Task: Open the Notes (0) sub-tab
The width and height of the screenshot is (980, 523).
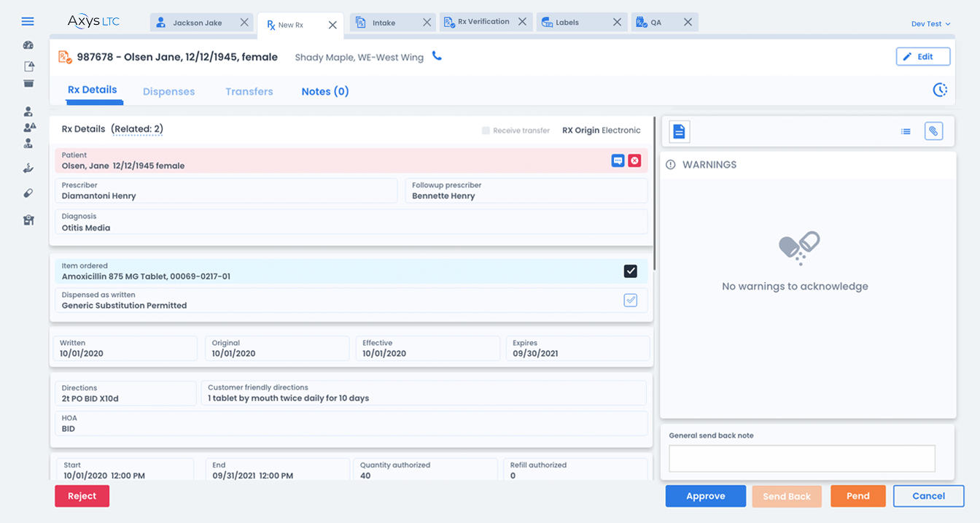Action: point(325,91)
